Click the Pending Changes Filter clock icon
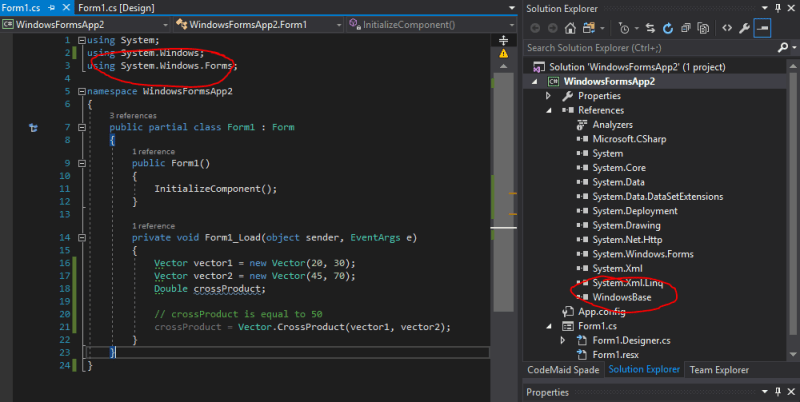This screenshot has width=800, height=402. click(623, 29)
